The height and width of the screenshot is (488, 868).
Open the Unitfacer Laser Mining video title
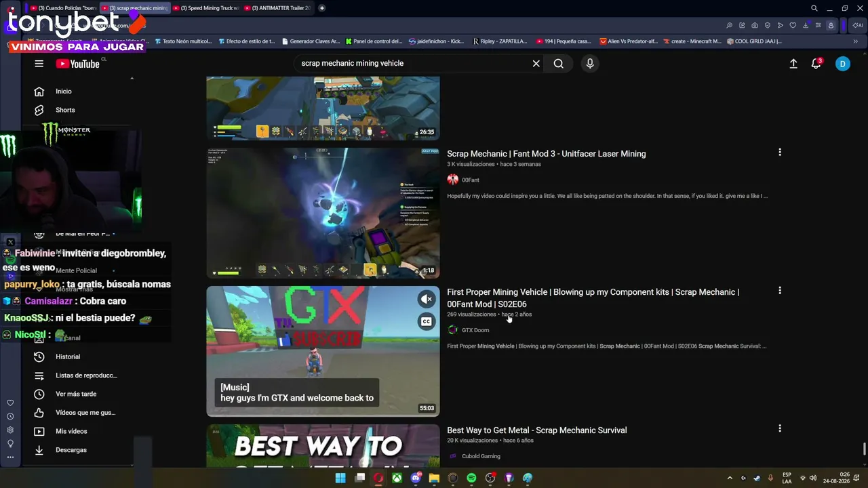[x=547, y=154]
